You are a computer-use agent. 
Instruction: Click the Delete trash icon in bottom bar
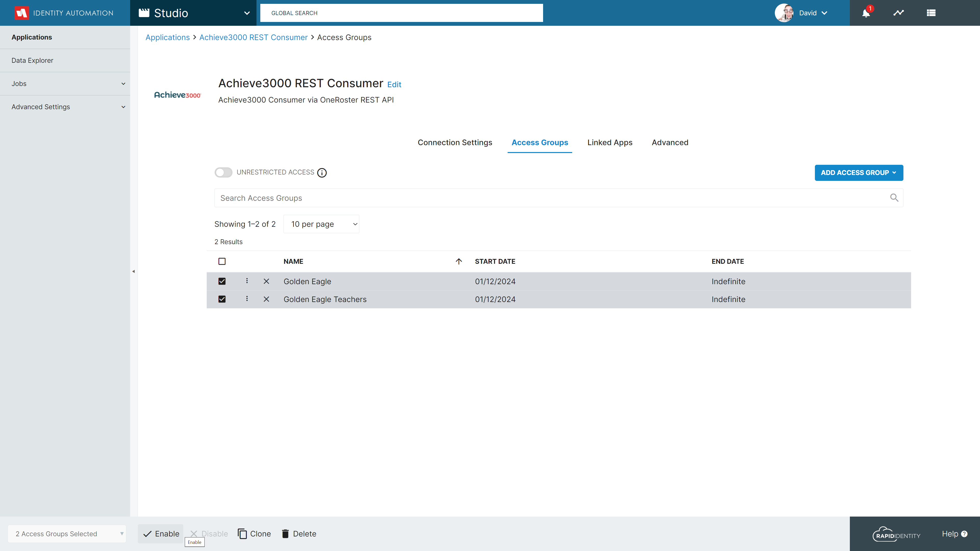pos(285,533)
